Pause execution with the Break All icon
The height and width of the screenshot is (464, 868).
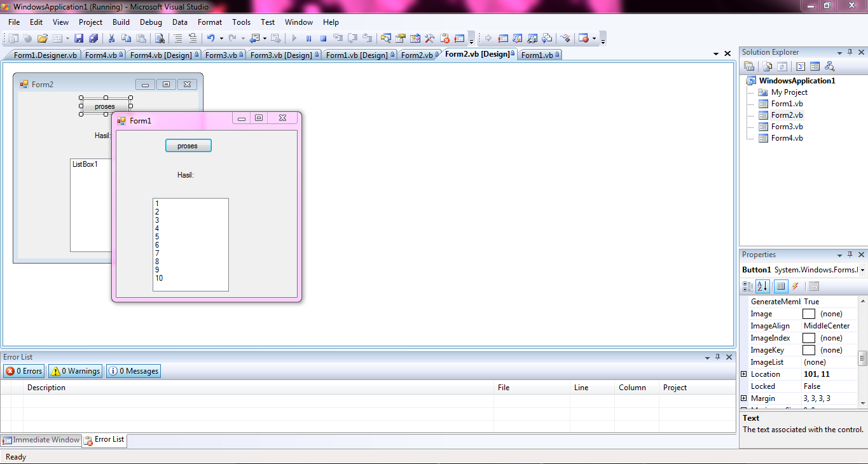308,38
